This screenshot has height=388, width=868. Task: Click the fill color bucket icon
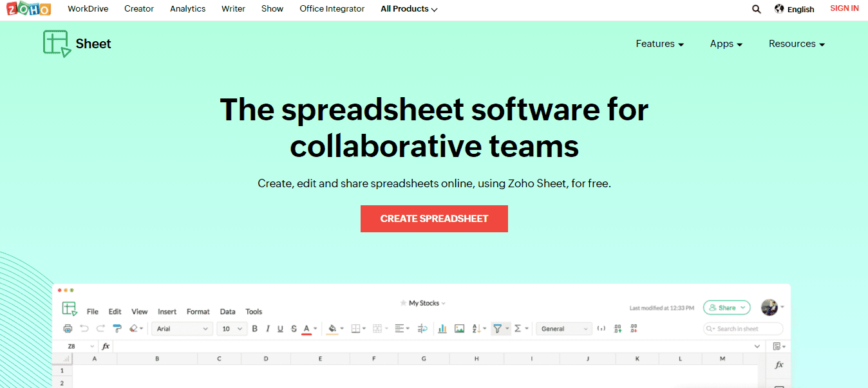[x=332, y=329]
